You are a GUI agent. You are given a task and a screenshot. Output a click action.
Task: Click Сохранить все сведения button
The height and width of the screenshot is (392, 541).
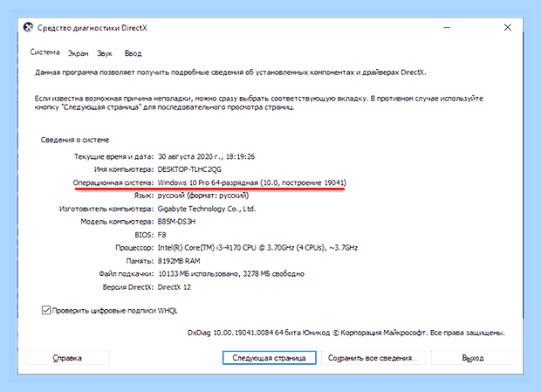click(373, 358)
